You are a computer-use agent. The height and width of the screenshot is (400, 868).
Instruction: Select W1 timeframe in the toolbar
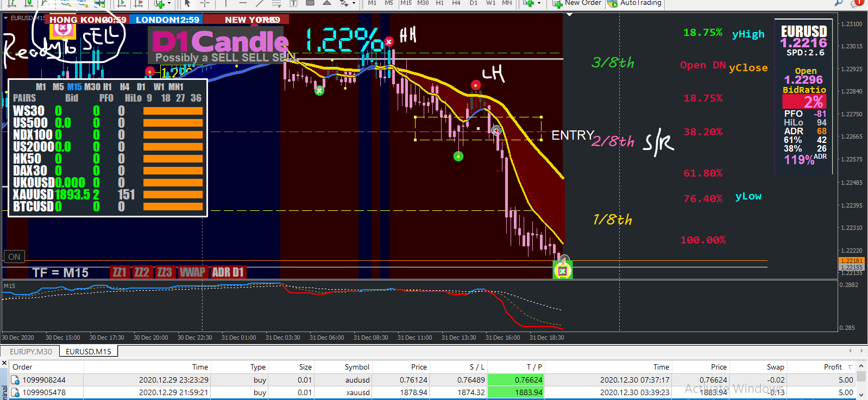(x=490, y=3)
